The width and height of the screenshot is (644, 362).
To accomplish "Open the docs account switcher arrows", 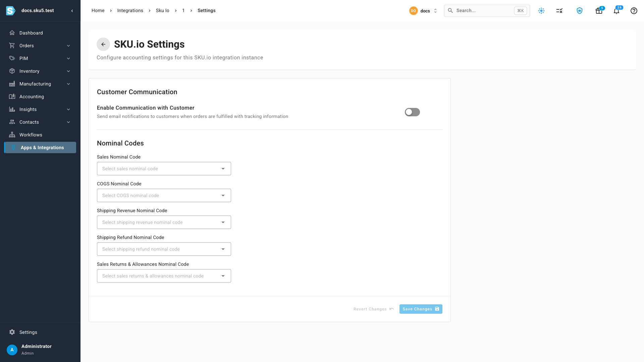I will tap(435, 11).
